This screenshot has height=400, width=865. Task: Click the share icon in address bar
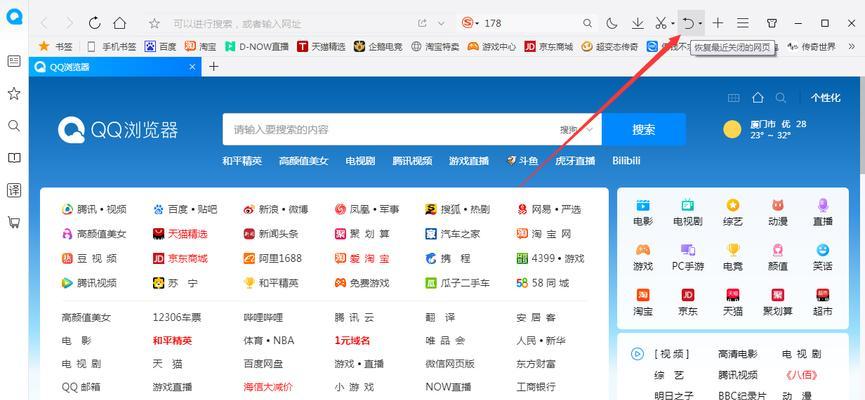pos(422,23)
